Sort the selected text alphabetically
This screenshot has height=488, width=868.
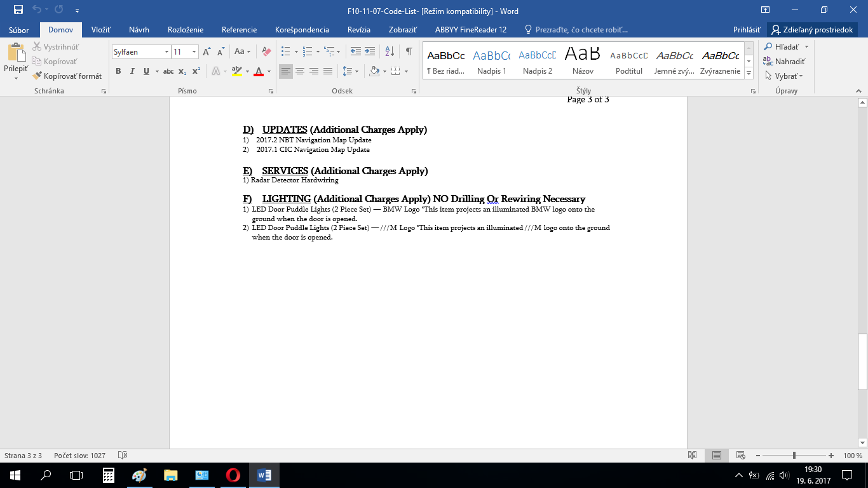pos(390,52)
